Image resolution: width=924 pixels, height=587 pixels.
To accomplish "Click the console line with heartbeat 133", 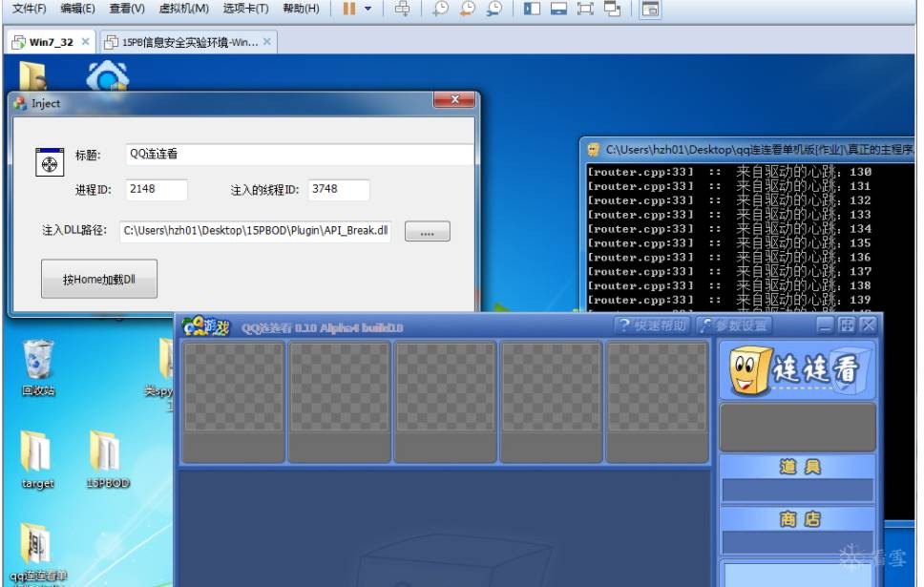I will click(729, 215).
